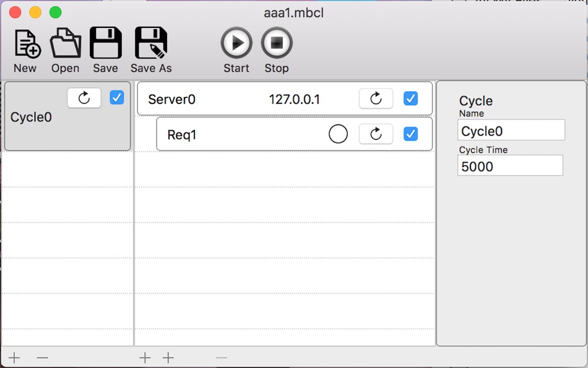The width and height of the screenshot is (588, 368).
Task: Click the 127.0.0.1 server address
Action: tap(295, 100)
